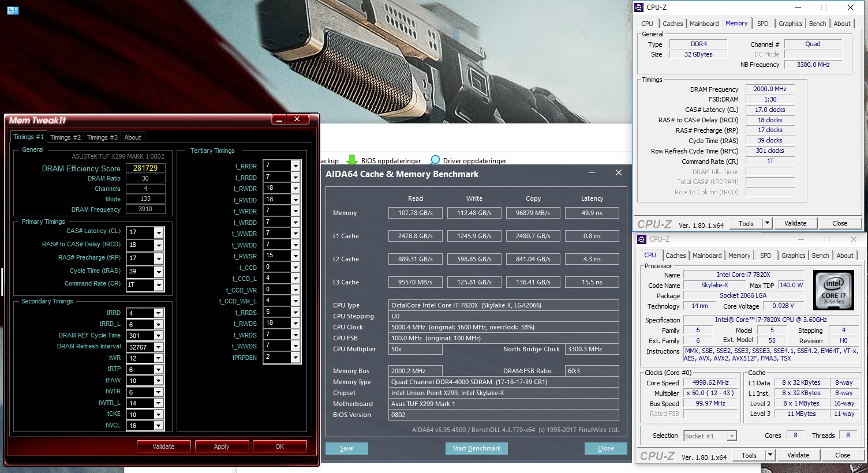Open the Command Rate (CR) dropdown
Image resolution: width=868 pixels, height=473 pixels.
click(x=159, y=285)
